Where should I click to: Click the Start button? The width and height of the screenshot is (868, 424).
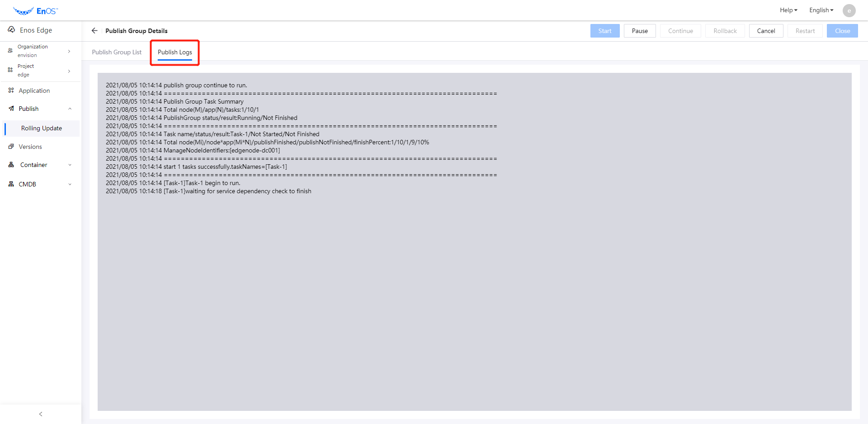[x=605, y=31]
